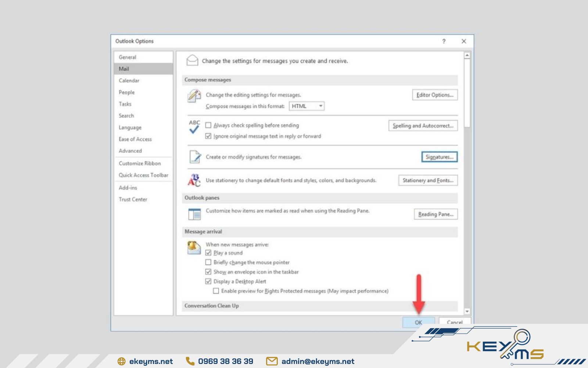This screenshot has width=588, height=368.
Task: Click the signature document icon
Action: coord(195,157)
